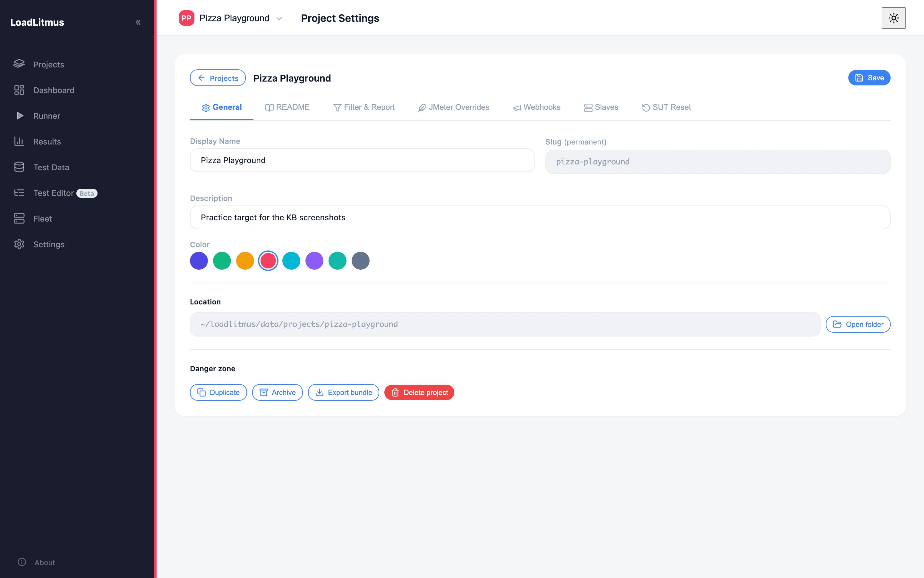The image size is (924, 578).
Task: Click the PP project avatar badge
Action: (x=187, y=18)
